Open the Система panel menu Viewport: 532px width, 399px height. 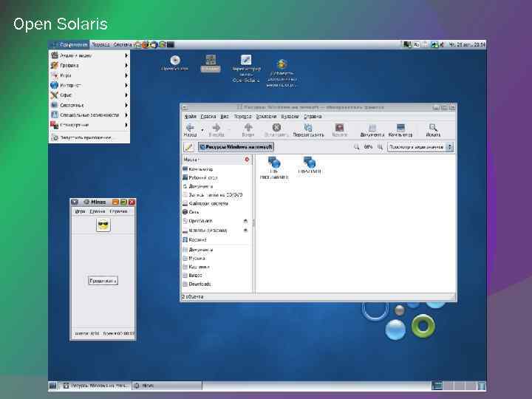[122, 44]
